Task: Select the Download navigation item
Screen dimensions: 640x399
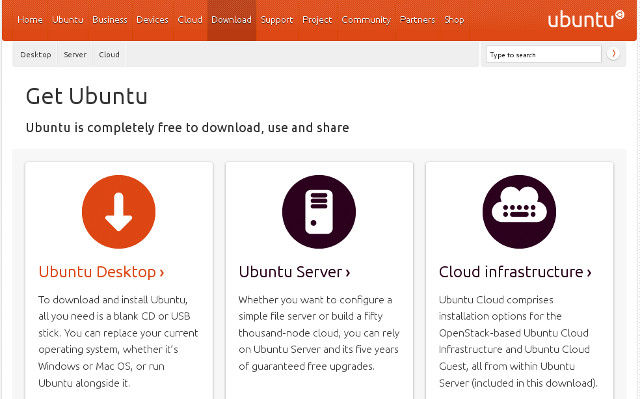Action: [231, 20]
